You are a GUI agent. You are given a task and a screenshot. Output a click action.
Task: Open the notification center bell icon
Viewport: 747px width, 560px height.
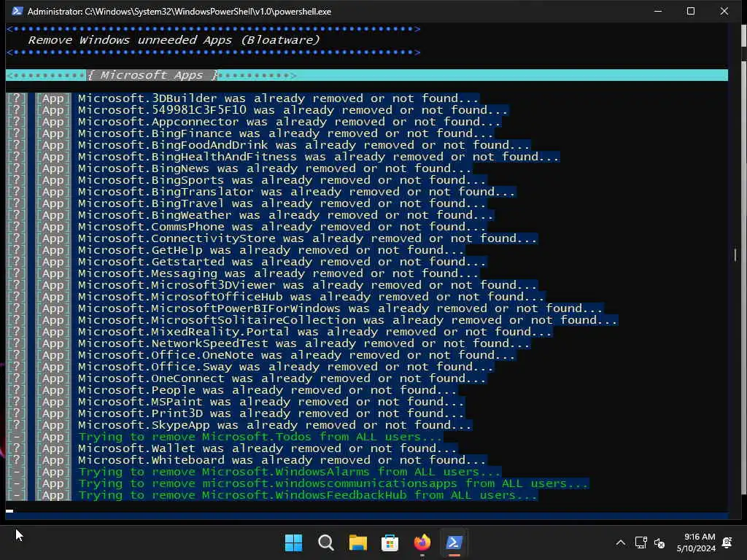727,542
